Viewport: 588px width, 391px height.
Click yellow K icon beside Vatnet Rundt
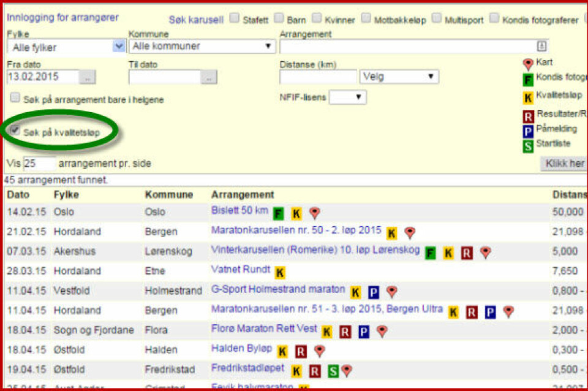pos(281,273)
